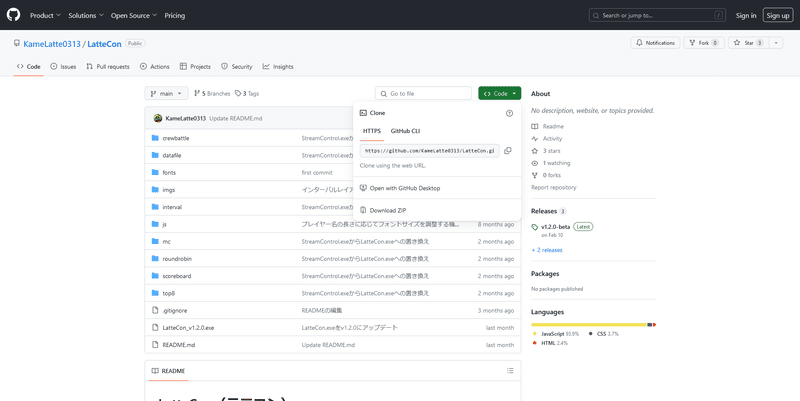Click the eye icon next to watching
The image size is (800, 401).
click(535, 163)
